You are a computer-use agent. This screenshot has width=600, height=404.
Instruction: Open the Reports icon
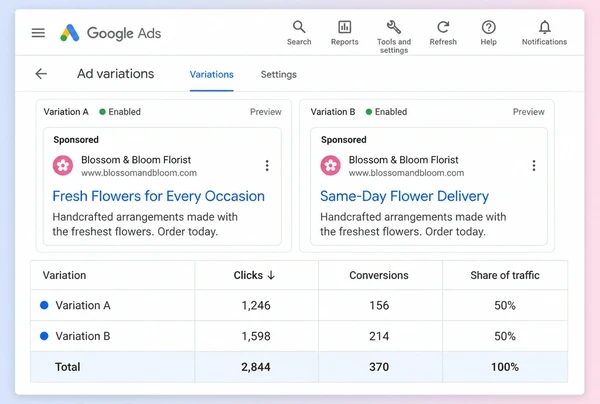(x=344, y=27)
